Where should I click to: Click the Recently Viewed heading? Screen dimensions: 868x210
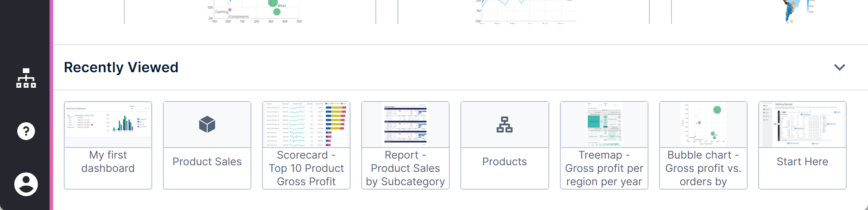tap(121, 67)
